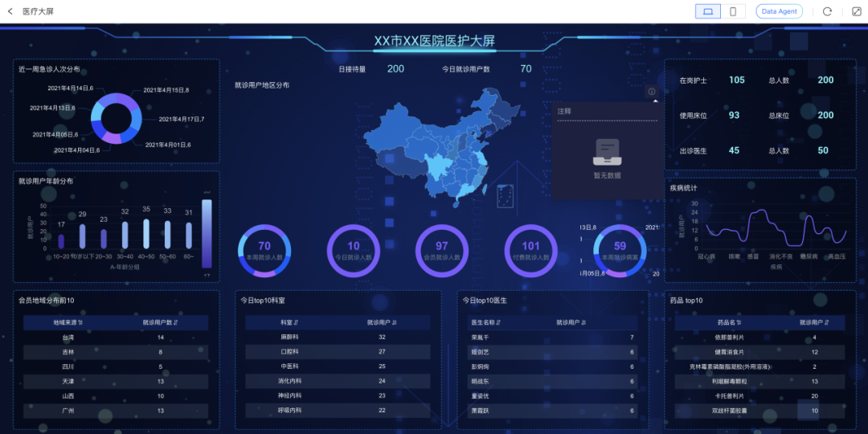The image size is (868, 434).
Task: Switch to mobile preview mode
Action: pyautogui.click(x=733, y=11)
